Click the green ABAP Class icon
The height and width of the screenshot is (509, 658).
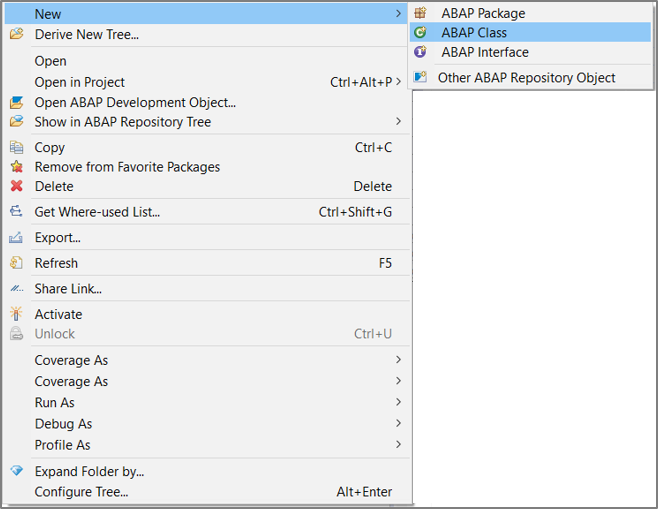(420, 32)
